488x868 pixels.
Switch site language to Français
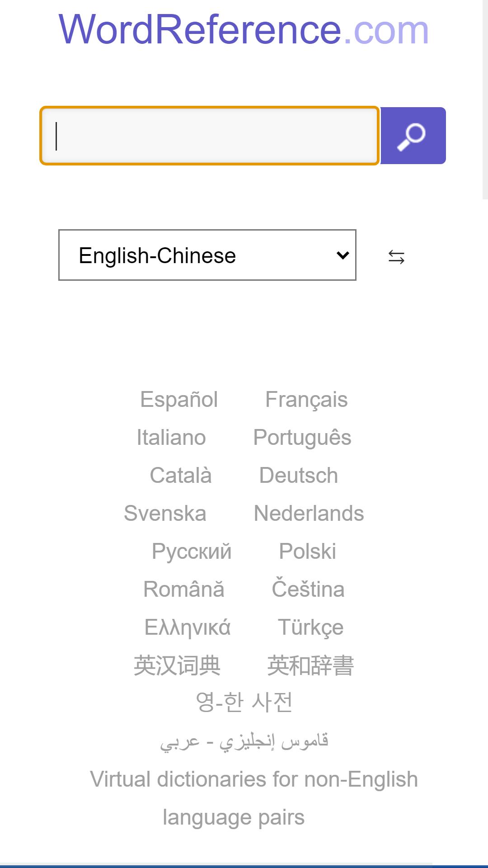[306, 400]
